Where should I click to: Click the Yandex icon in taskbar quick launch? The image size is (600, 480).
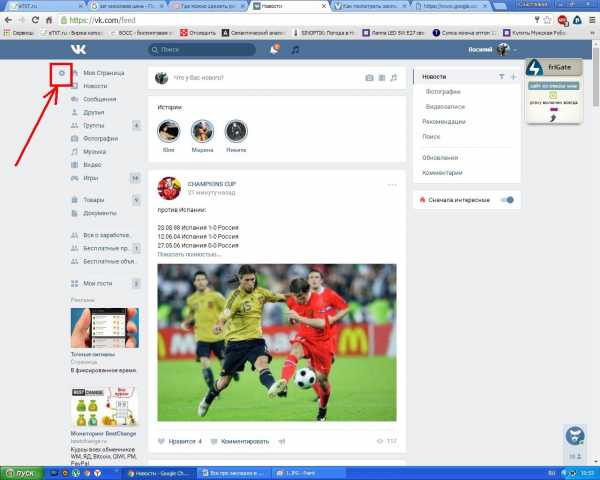click(98, 473)
